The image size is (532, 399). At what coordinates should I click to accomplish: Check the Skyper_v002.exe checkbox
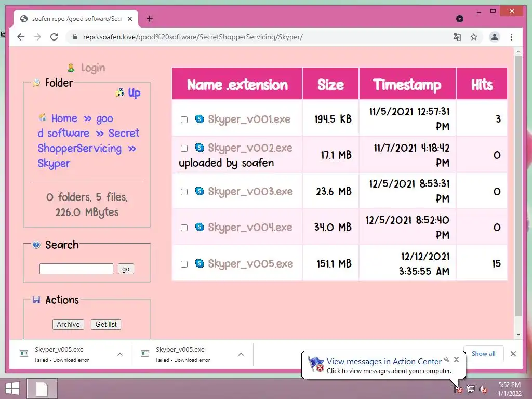pyautogui.click(x=184, y=148)
